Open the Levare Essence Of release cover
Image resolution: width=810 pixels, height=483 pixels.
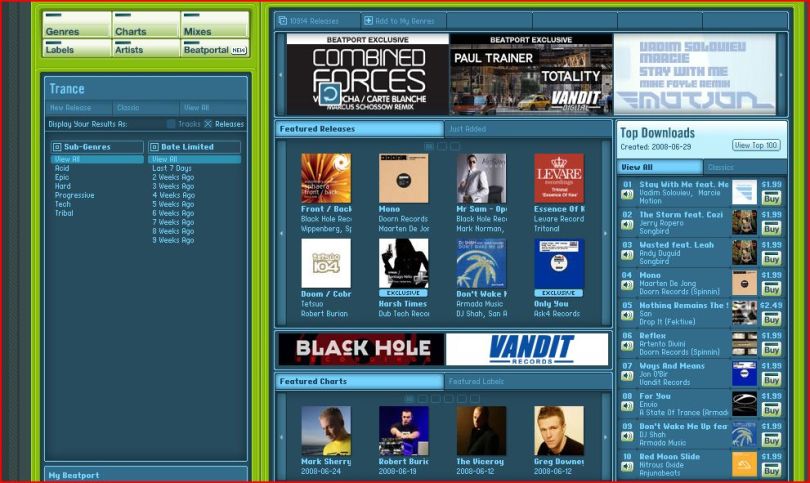click(x=558, y=178)
